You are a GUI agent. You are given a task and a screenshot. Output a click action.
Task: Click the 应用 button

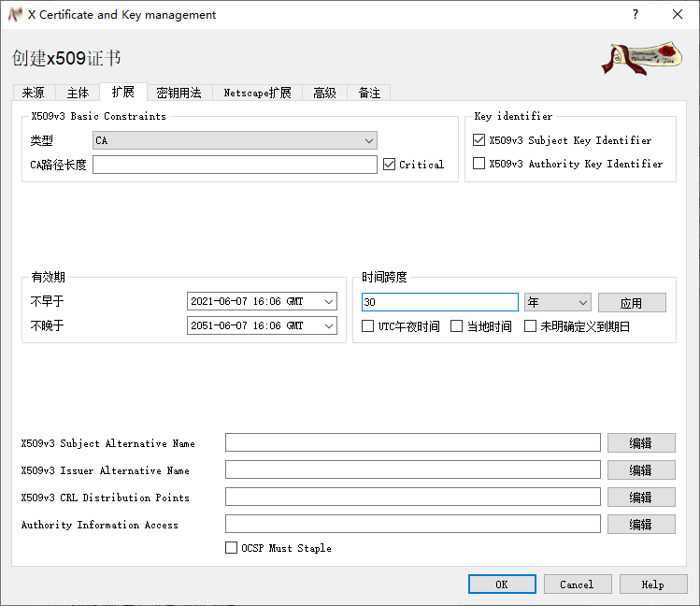click(632, 303)
